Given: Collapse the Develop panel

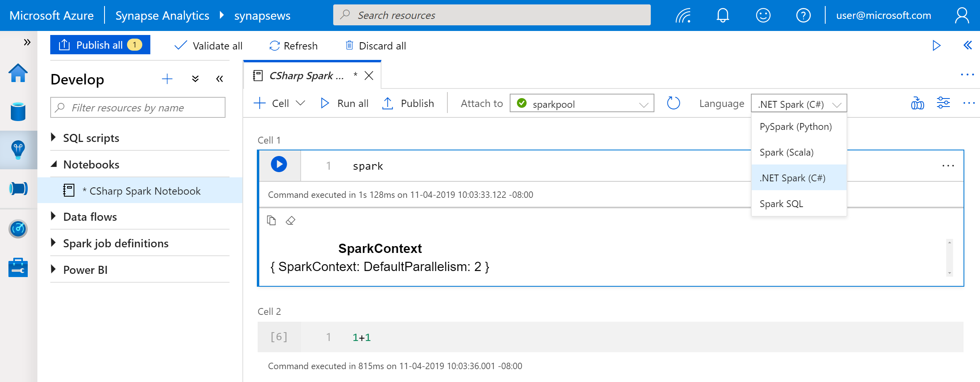Looking at the screenshot, I should click(219, 79).
